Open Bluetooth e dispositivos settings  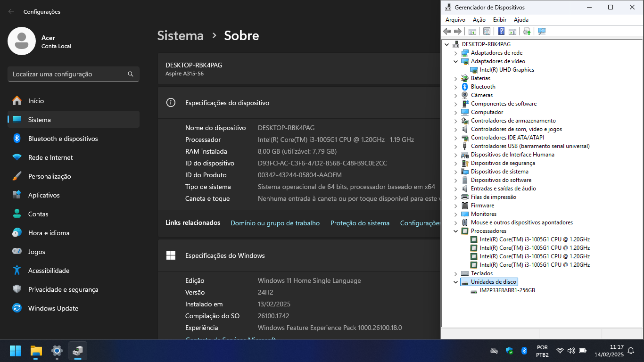coord(73,139)
